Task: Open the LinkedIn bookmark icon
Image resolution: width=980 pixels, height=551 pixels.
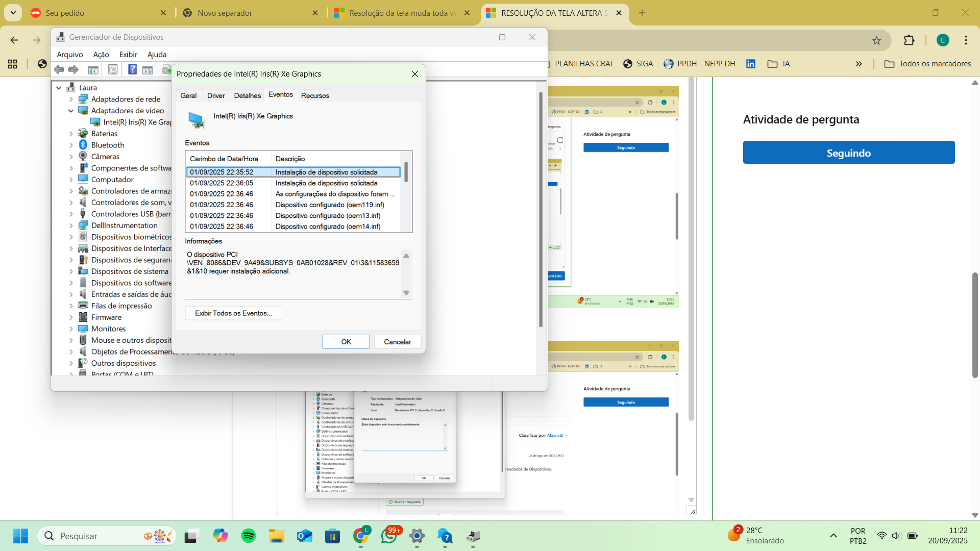Action: point(751,64)
